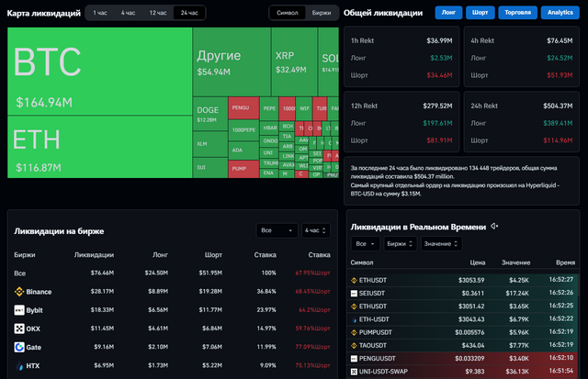
Task: Click the exchange icon beside ETH-USDT
Action: (x=354, y=319)
